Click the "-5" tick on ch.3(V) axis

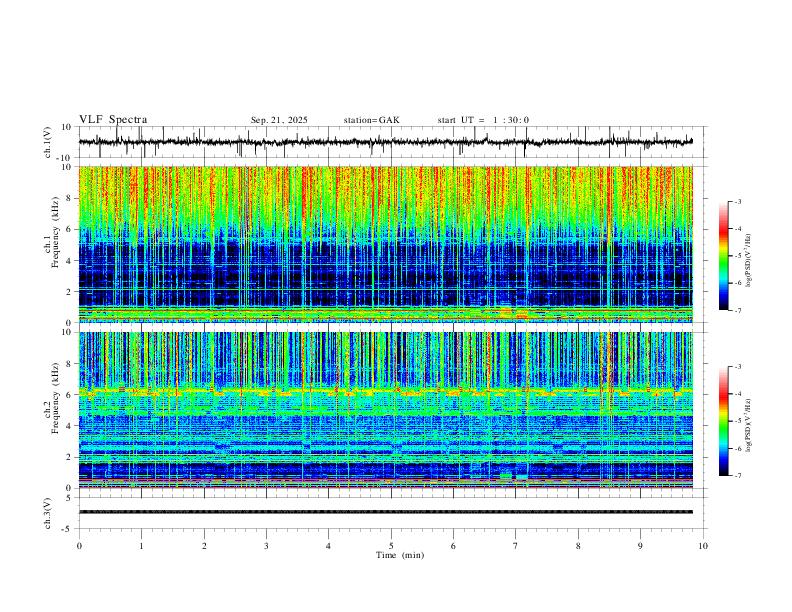pyautogui.click(x=68, y=529)
